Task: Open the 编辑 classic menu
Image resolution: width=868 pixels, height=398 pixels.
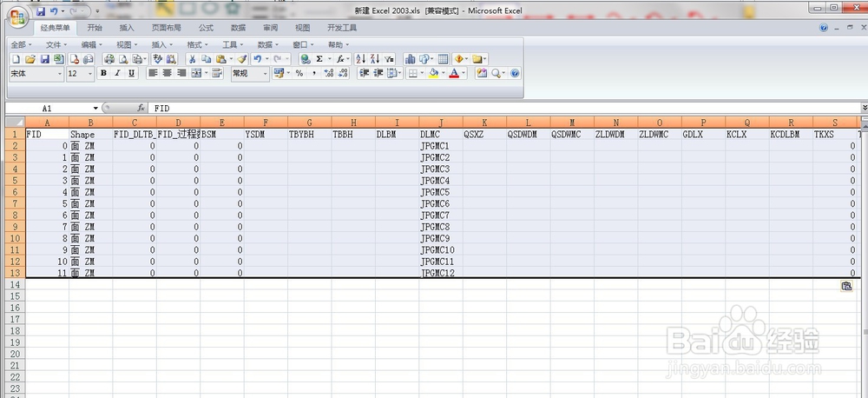Action: pyautogui.click(x=91, y=45)
